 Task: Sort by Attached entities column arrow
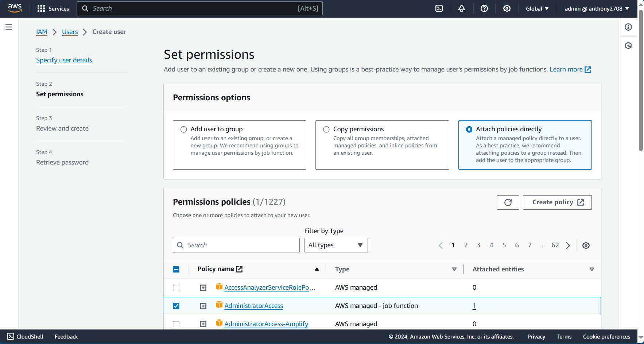tap(592, 269)
